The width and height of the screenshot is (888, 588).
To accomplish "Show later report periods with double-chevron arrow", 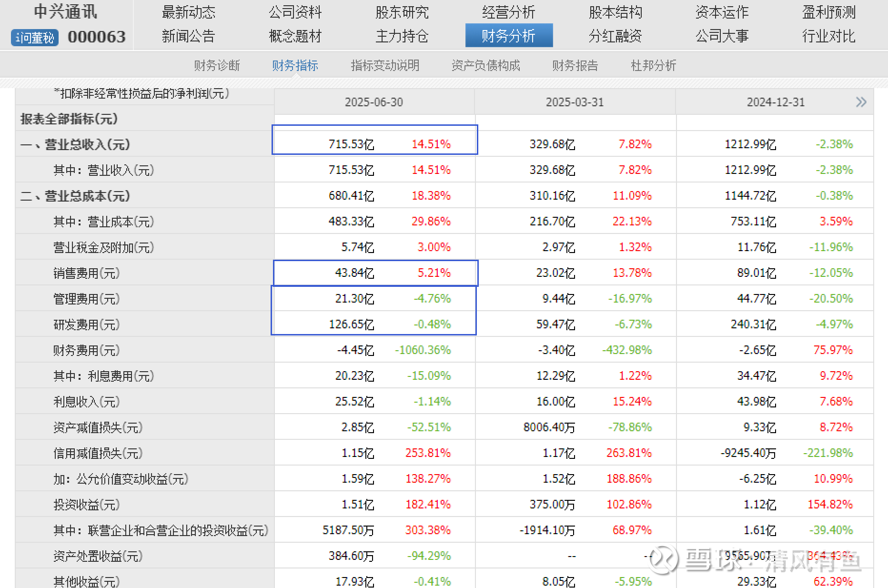I will click(x=861, y=102).
